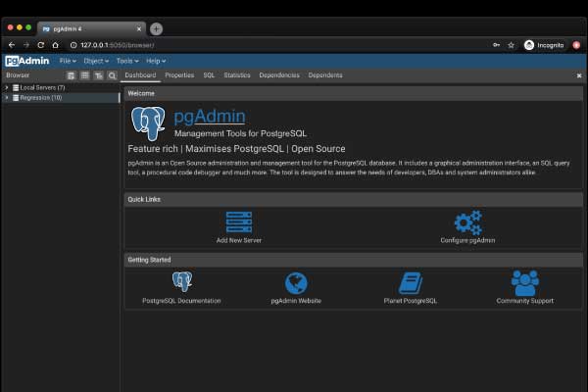The width and height of the screenshot is (588, 392).
Task: Open the Planet PostgreSQL link text
Action: click(x=411, y=301)
